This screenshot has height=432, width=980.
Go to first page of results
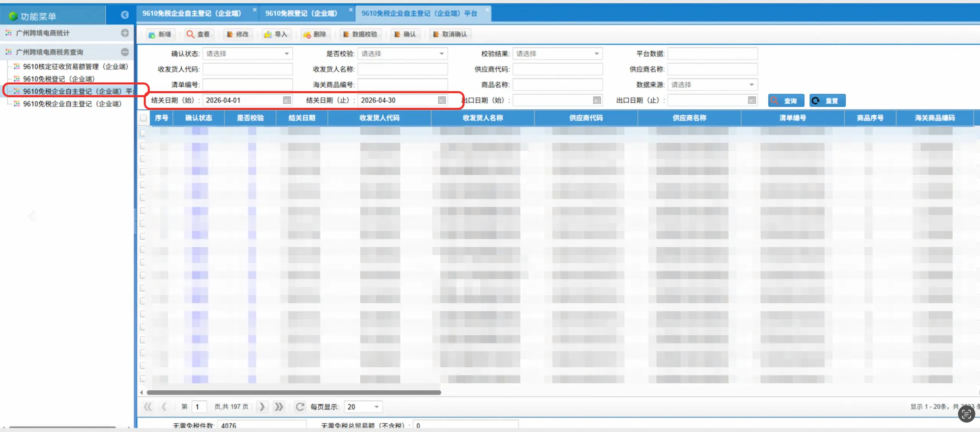point(148,407)
